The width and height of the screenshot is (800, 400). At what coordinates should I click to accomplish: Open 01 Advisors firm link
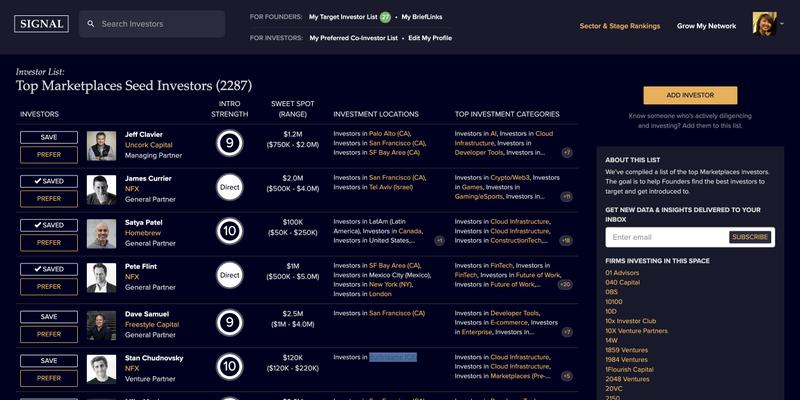pyautogui.click(x=622, y=273)
